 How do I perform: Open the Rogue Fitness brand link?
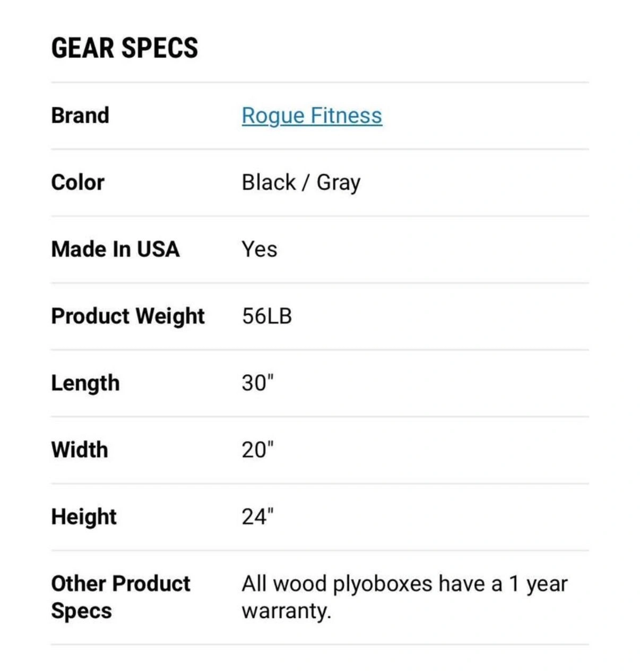tap(312, 116)
